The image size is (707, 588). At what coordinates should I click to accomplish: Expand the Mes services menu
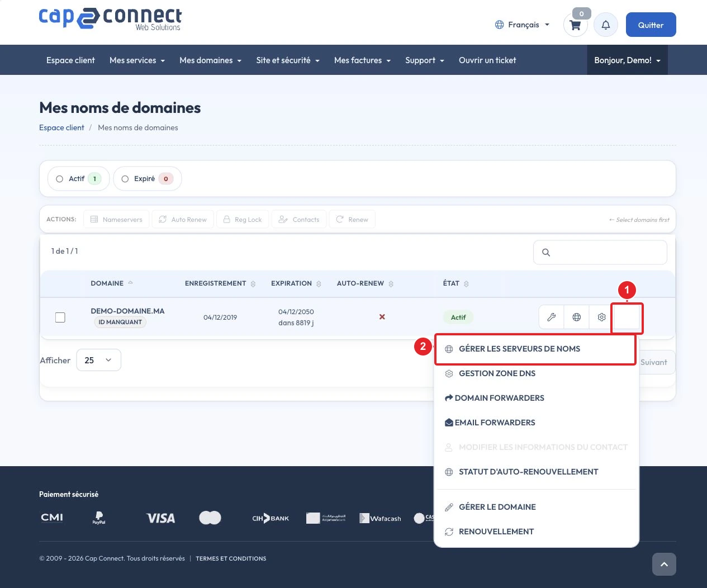(x=137, y=60)
